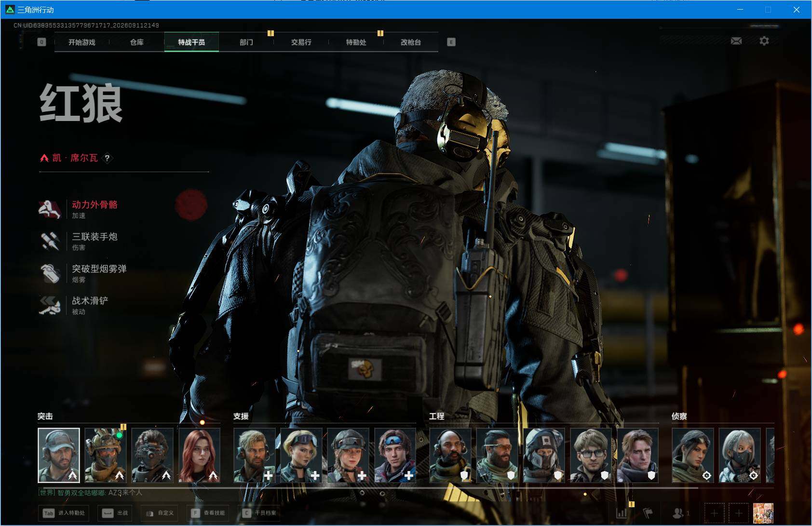Image resolution: width=812 pixels, height=526 pixels.
Task: Open the 交易行 tab
Action: click(301, 42)
